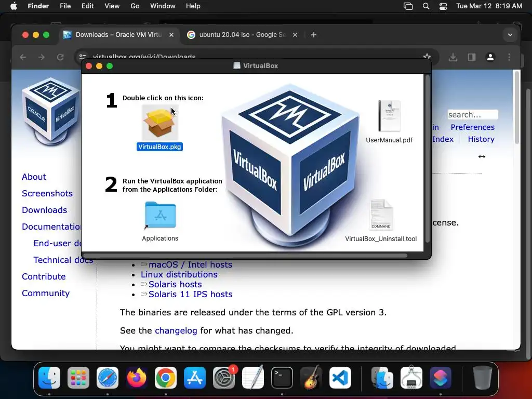Launch Safari from the Dock
Viewport: 532px width, 399px height.
108,378
